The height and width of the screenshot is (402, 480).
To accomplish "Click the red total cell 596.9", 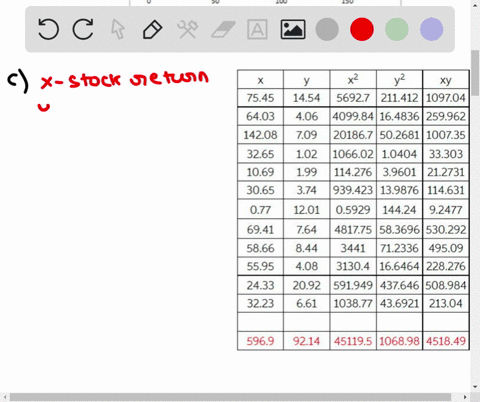I will click(260, 341).
